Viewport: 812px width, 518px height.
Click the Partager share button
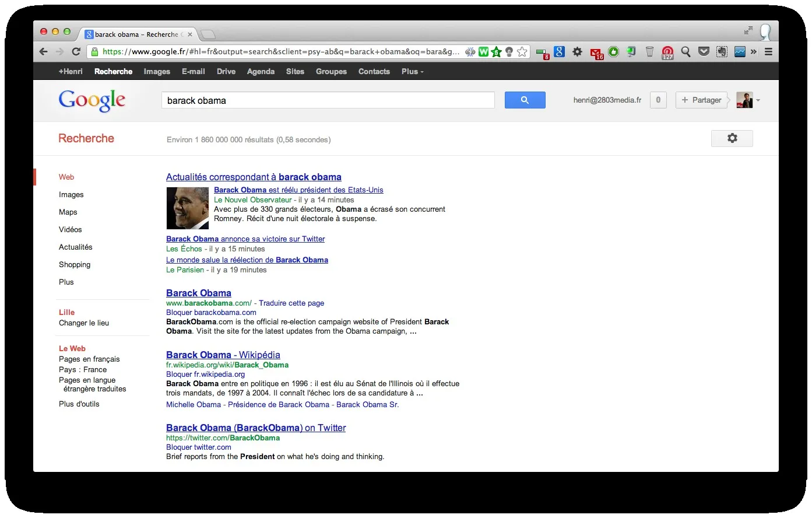(x=702, y=100)
